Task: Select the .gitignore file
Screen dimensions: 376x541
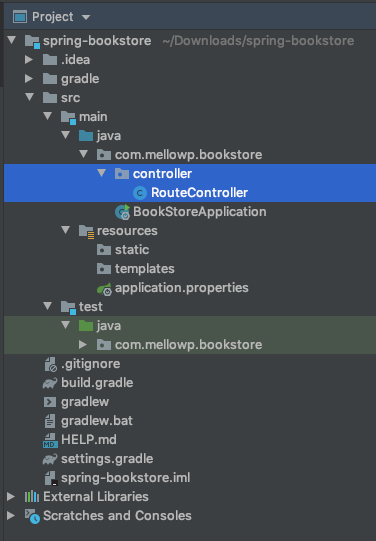Action: (x=90, y=364)
